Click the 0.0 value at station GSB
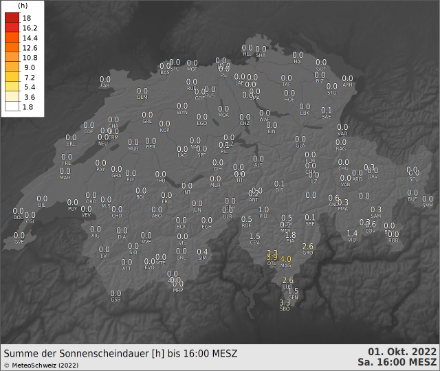The image size is (440, 371). 116,293
